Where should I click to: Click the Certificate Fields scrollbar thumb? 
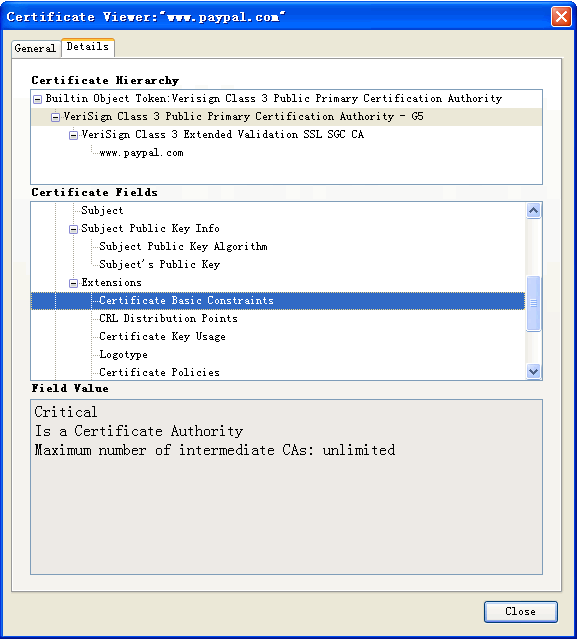(x=533, y=304)
